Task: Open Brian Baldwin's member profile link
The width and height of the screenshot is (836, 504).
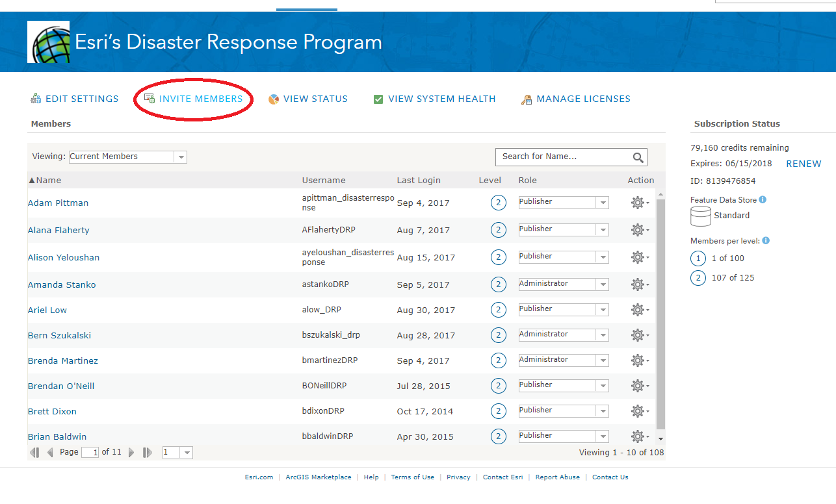Action: (x=57, y=436)
